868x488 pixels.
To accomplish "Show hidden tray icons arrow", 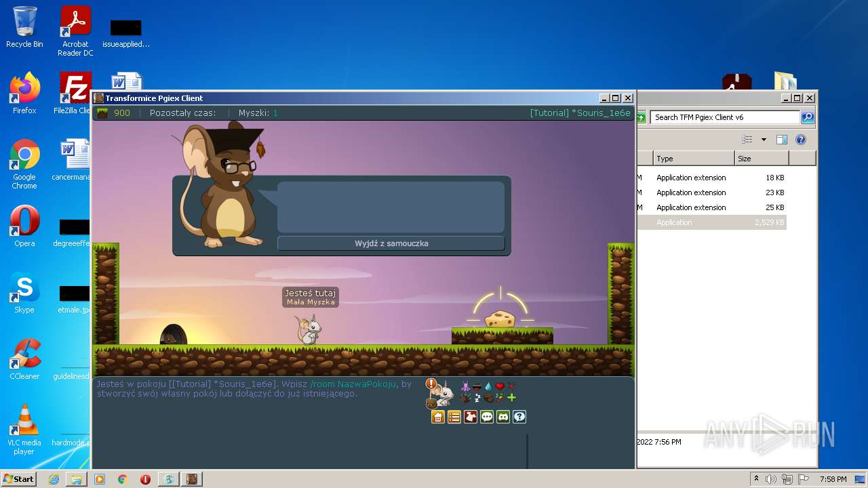I will tap(755, 479).
